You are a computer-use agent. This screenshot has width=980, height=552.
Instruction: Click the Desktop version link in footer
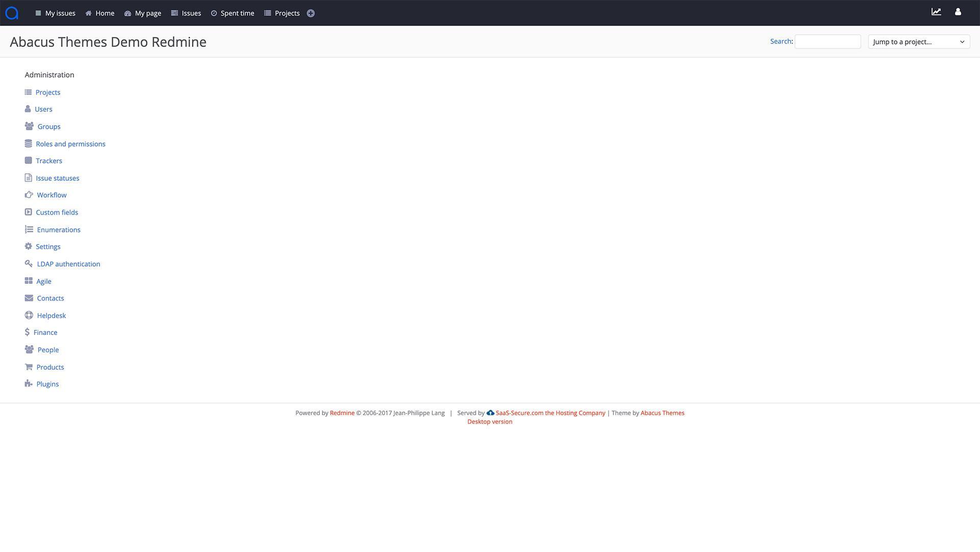(490, 421)
